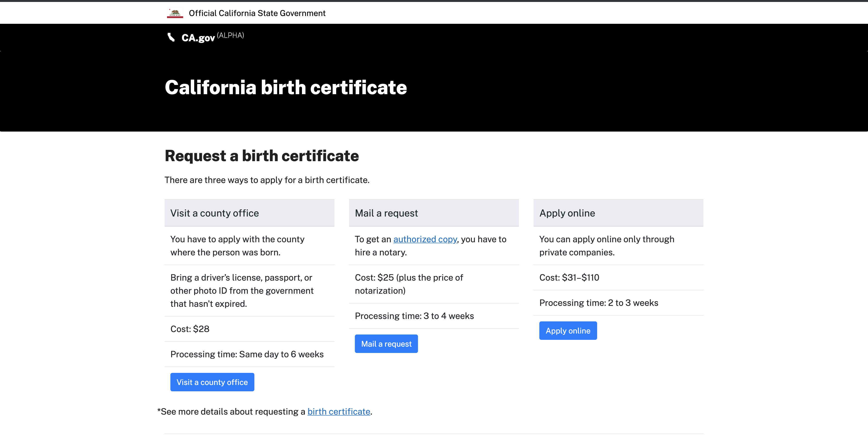The width and height of the screenshot is (868, 435).
Task: Click the California flag icon in header
Action: point(174,12)
